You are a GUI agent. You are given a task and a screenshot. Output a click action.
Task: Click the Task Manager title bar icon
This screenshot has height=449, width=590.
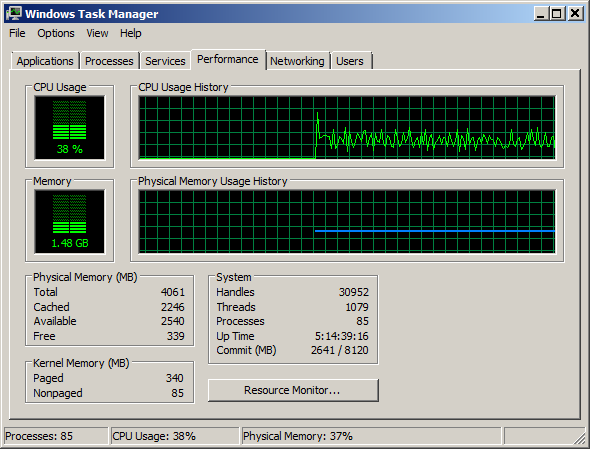point(13,14)
